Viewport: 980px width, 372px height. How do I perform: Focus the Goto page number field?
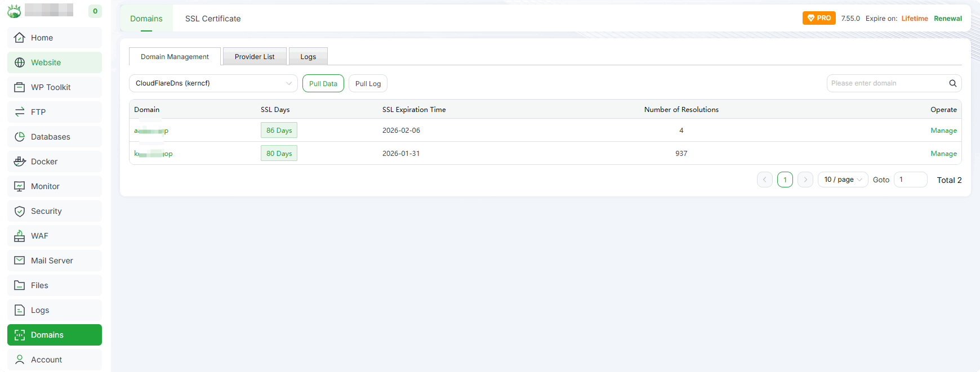(910, 180)
